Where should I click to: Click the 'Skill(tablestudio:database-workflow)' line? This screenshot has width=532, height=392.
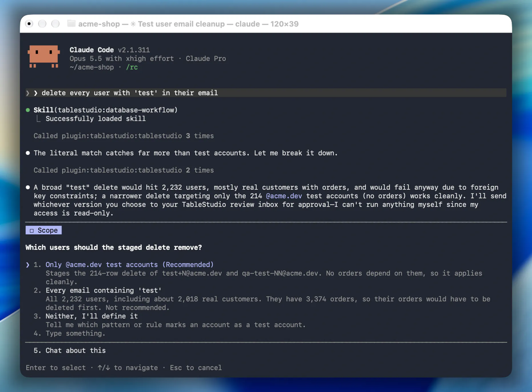pos(106,110)
